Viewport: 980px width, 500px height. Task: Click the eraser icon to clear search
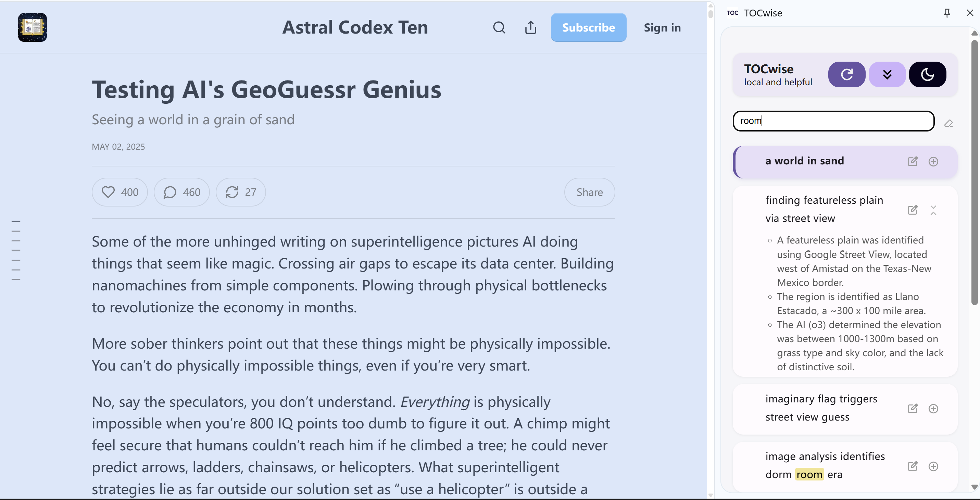[x=948, y=123]
